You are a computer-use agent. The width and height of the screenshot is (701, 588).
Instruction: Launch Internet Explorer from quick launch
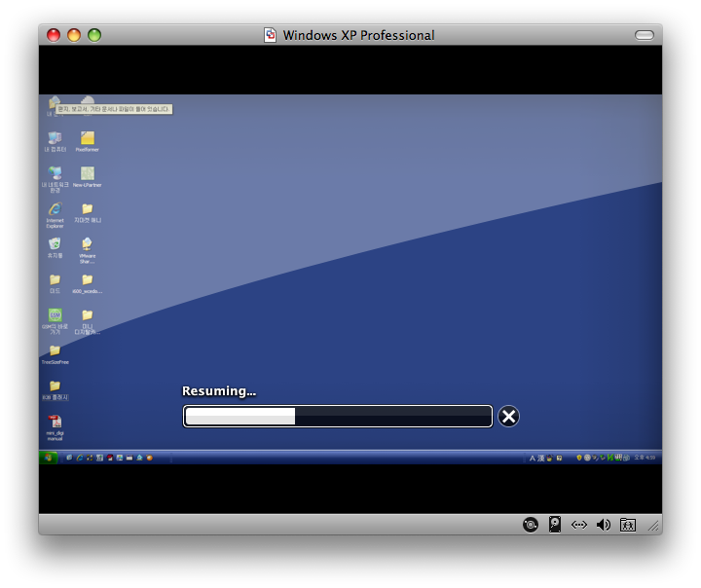(x=80, y=458)
